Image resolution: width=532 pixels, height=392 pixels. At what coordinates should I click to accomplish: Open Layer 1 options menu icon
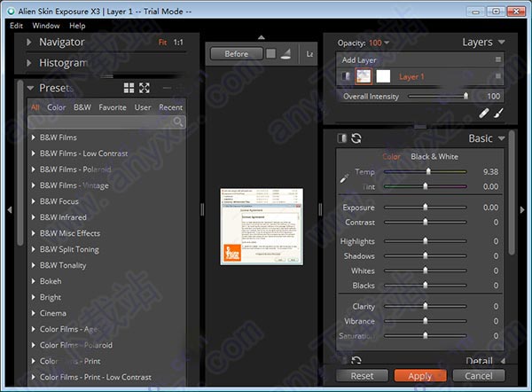[x=497, y=76]
